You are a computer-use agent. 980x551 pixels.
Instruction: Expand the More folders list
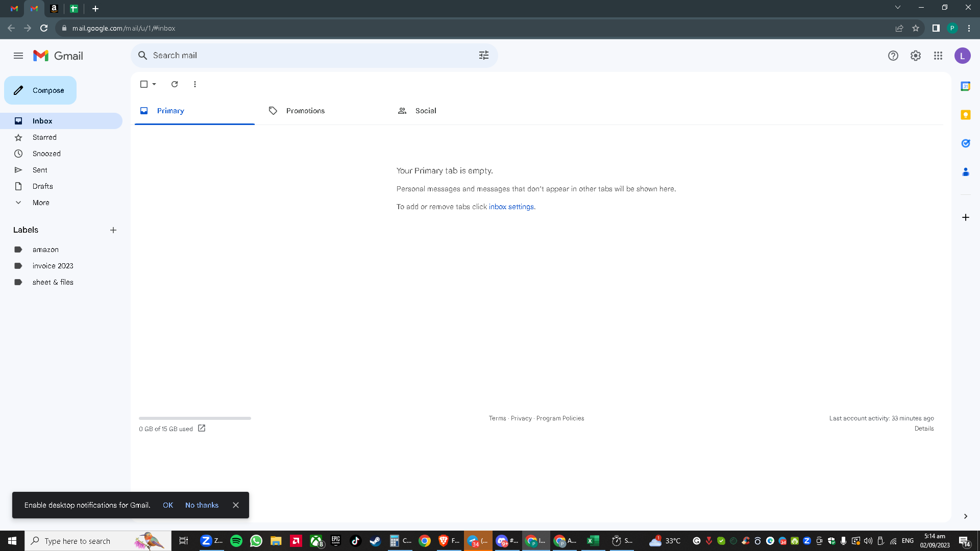tap(61, 203)
